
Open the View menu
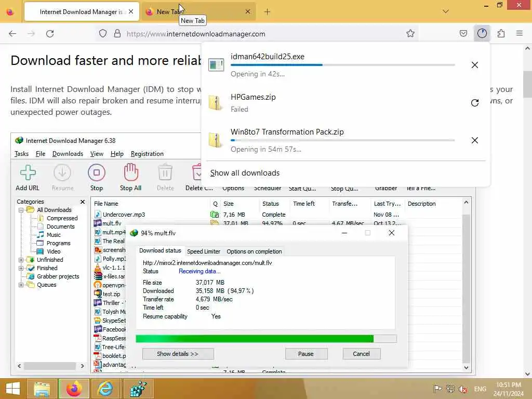(97, 154)
